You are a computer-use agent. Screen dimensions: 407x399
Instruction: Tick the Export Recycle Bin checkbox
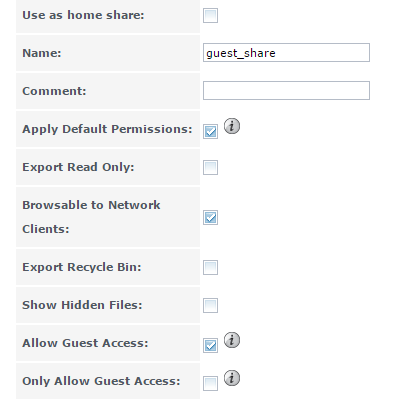tap(210, 267)
